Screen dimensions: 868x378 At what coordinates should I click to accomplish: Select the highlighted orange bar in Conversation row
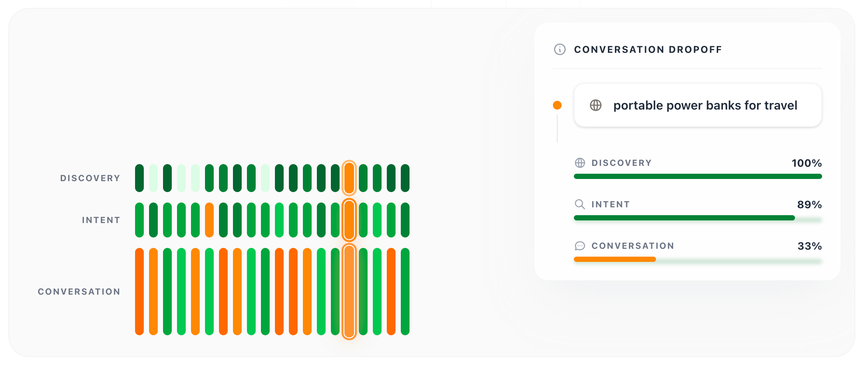(x=349, y=292)
